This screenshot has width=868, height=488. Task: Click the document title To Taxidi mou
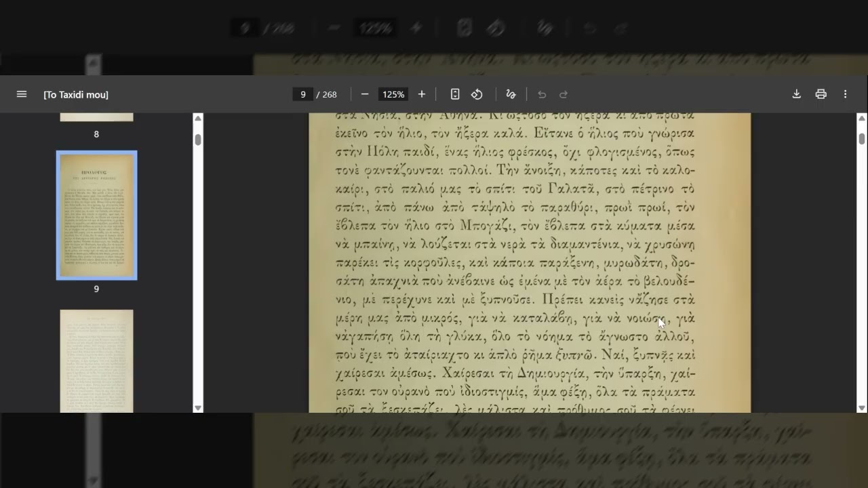pos(76,94)
